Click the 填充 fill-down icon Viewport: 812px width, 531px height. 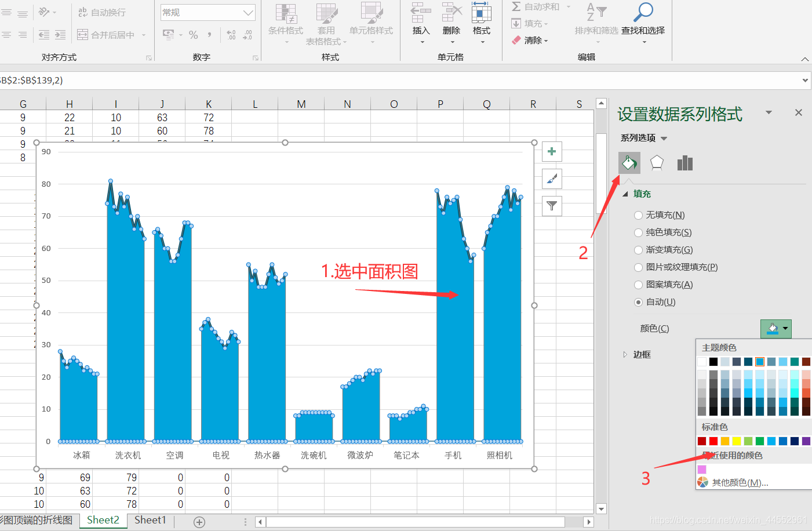516,23
